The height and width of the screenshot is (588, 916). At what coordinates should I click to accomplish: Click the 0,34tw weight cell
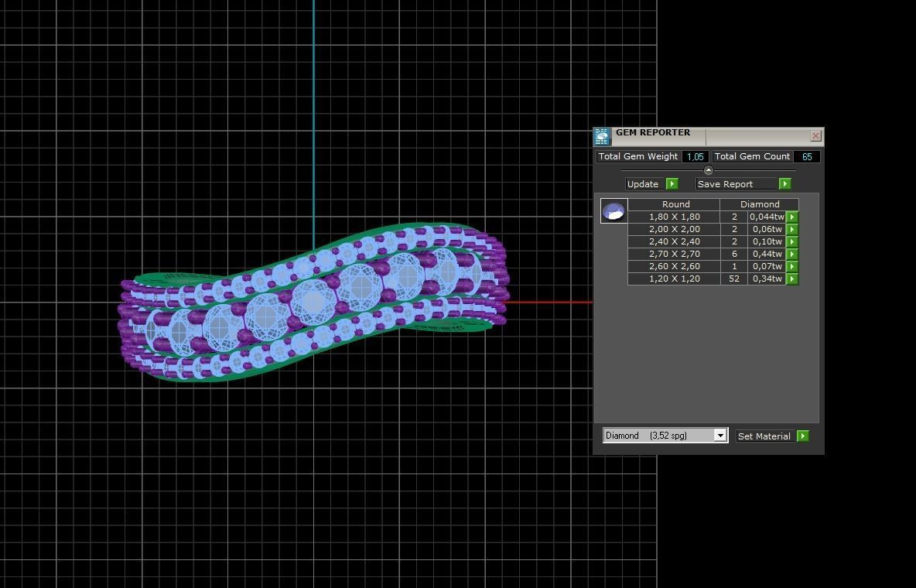coord(767,279)
